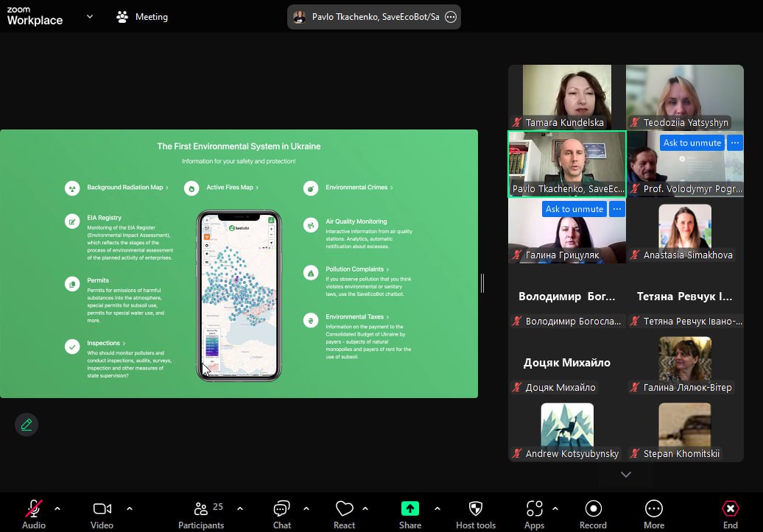Image resolution: width=763 pixels, height=532 pixels.
Task: Select Pavlo Tkachenko's video tile
Action: click(567, 164)
